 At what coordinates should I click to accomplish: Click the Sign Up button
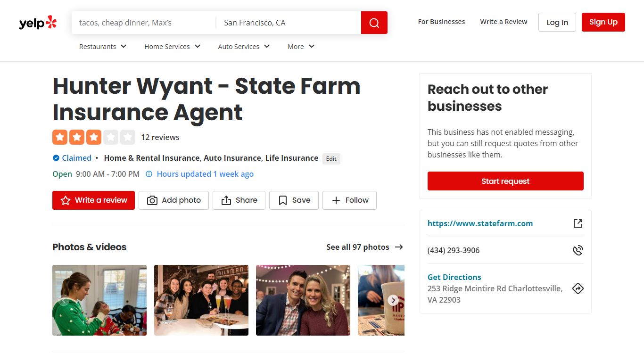point(603,22)
